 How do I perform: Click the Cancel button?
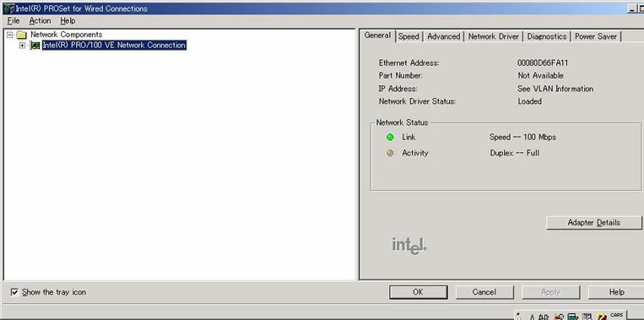pyautogui.click(x=484, y=292)
